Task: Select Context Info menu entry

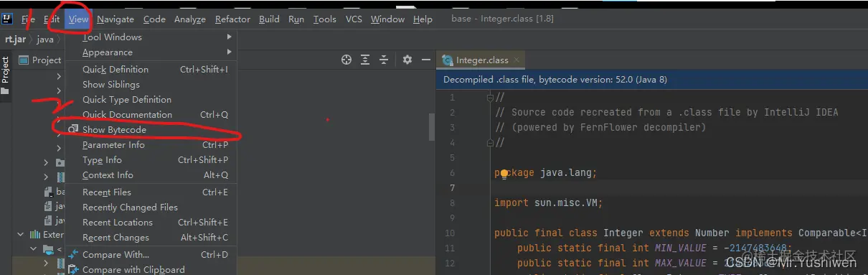Action: point(151,175)
